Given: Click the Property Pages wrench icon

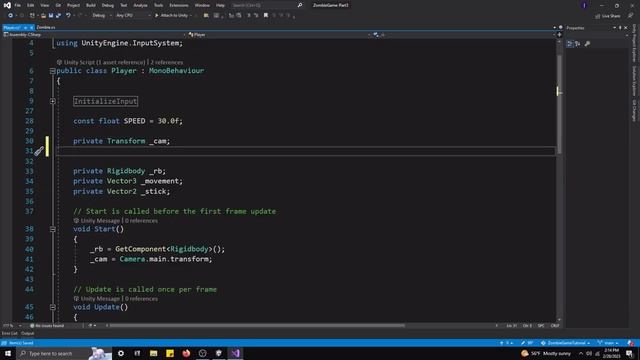Looking at the screenshot, I should tap(587, 44).
